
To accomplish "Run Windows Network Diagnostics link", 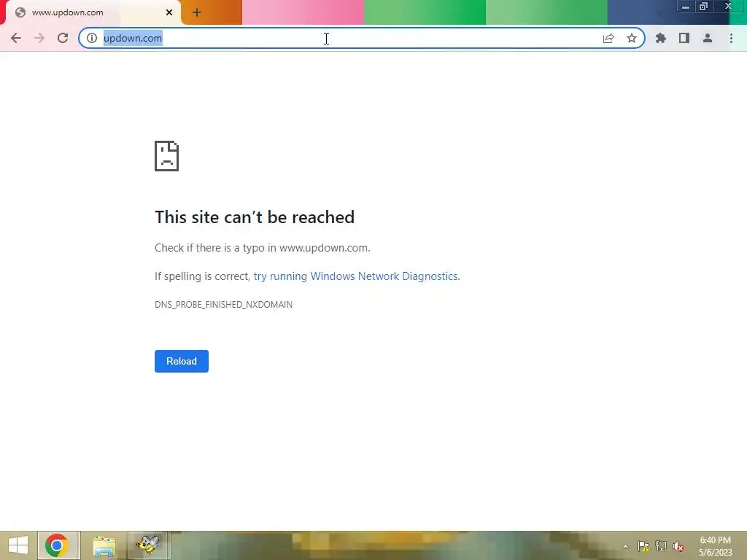I will coord(356,276).
